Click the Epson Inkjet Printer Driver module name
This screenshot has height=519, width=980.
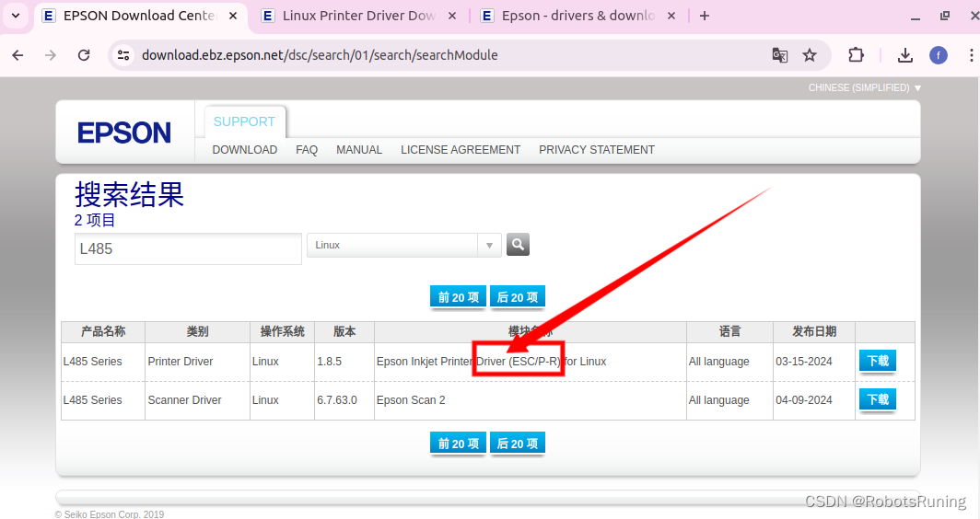[491, 361]
